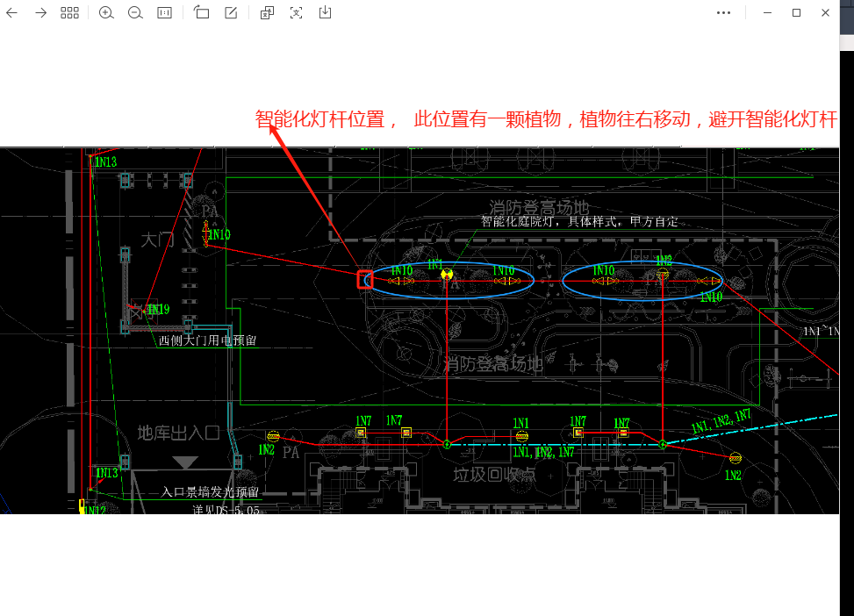Go to the next image
The image size is (854, 616).
40,13
